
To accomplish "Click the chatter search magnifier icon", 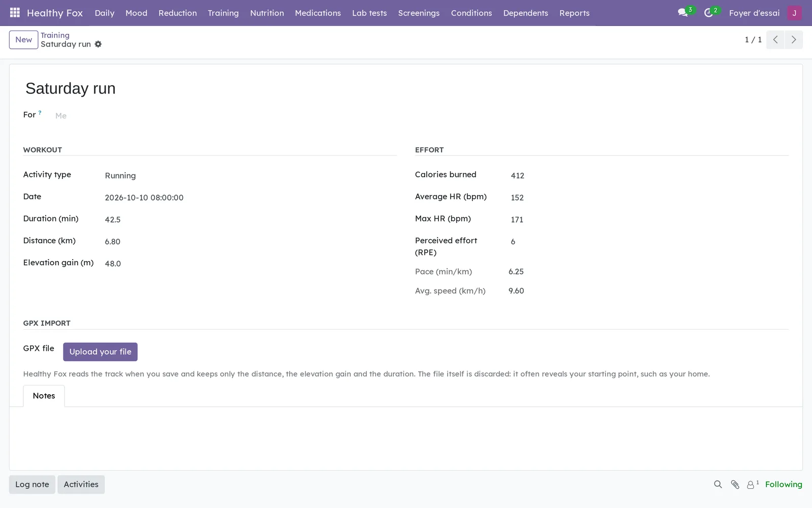I will click(x=718, y=485).
